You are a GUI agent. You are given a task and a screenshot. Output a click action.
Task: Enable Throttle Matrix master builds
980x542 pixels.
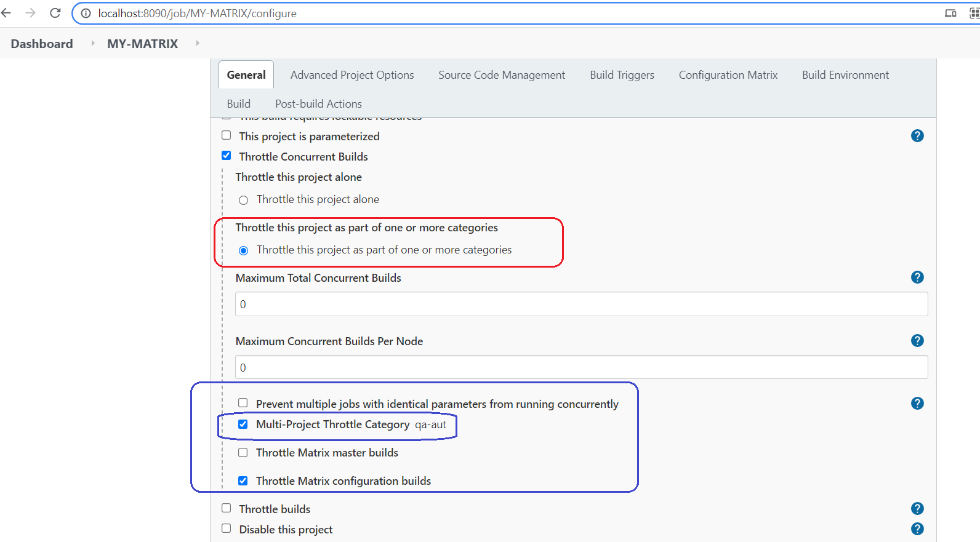(243, 453)
